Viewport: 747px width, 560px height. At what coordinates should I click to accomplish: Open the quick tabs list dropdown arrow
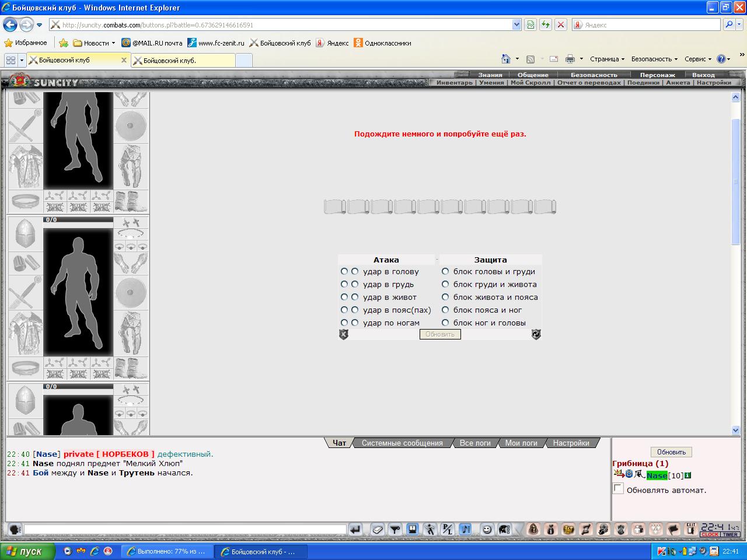(22, 60)
